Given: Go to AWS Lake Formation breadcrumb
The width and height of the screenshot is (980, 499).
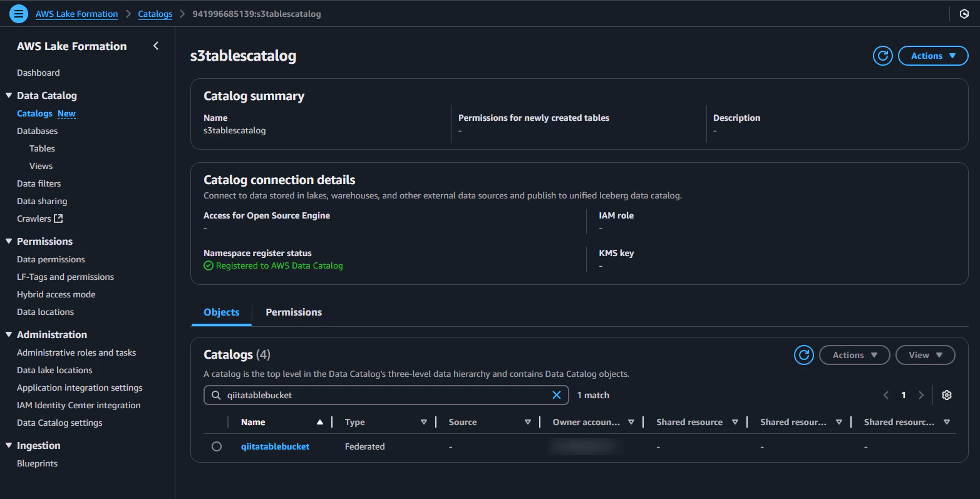Looking at the screenshot, I should click(x=76, y=14).
